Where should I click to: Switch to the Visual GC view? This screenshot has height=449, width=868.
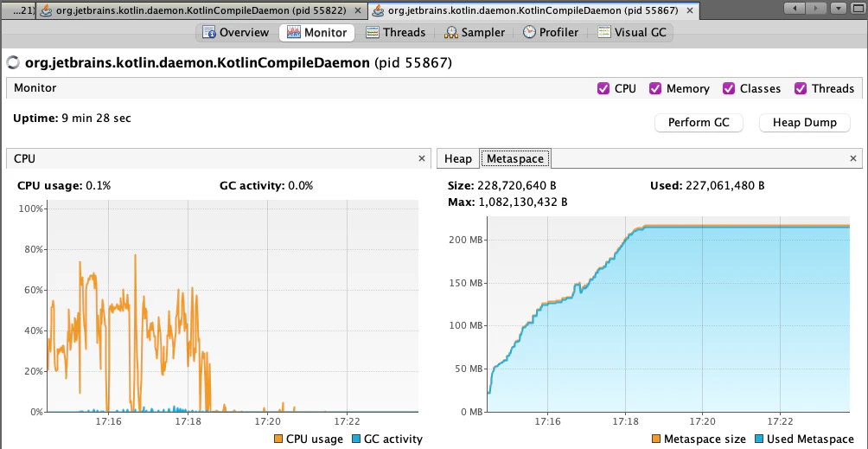click(632, 33)
